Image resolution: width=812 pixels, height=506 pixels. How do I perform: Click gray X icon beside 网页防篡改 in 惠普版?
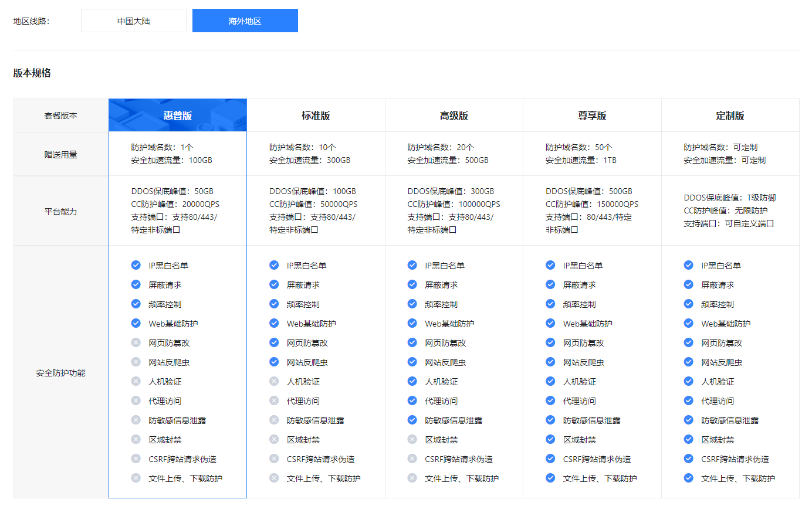136,342
